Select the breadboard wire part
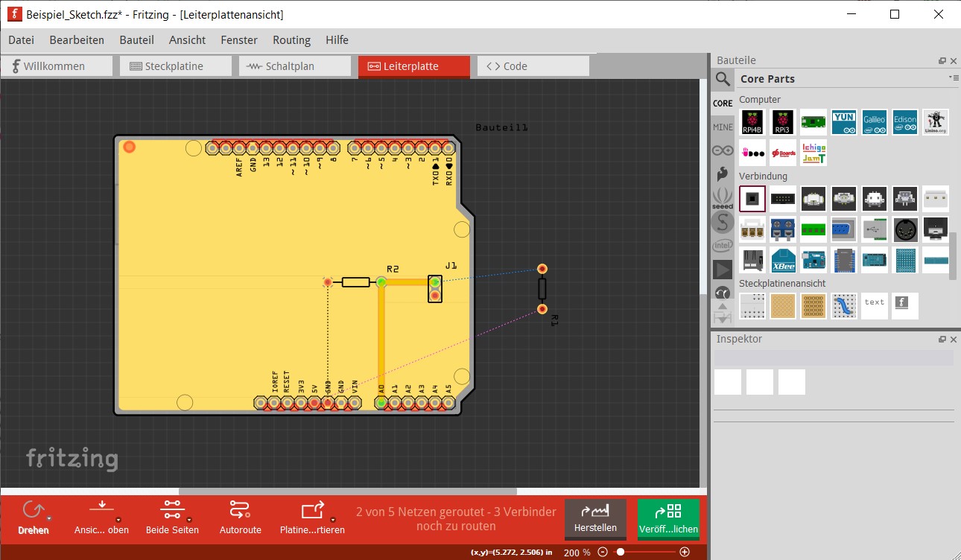This screenshot has height=560, width=961. [844, 305]
